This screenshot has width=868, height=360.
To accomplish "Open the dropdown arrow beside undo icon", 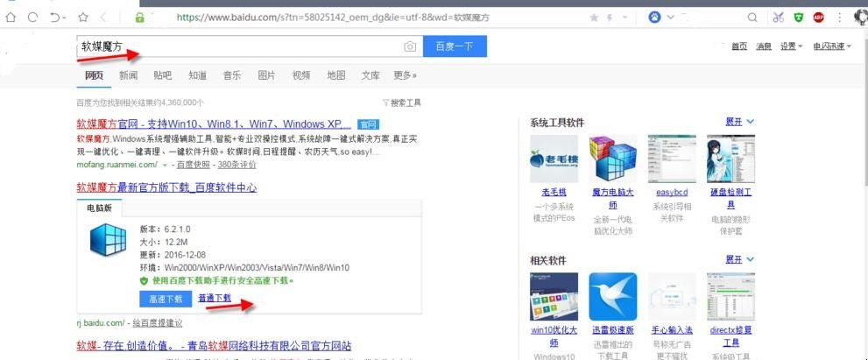I will click(64, 18).
